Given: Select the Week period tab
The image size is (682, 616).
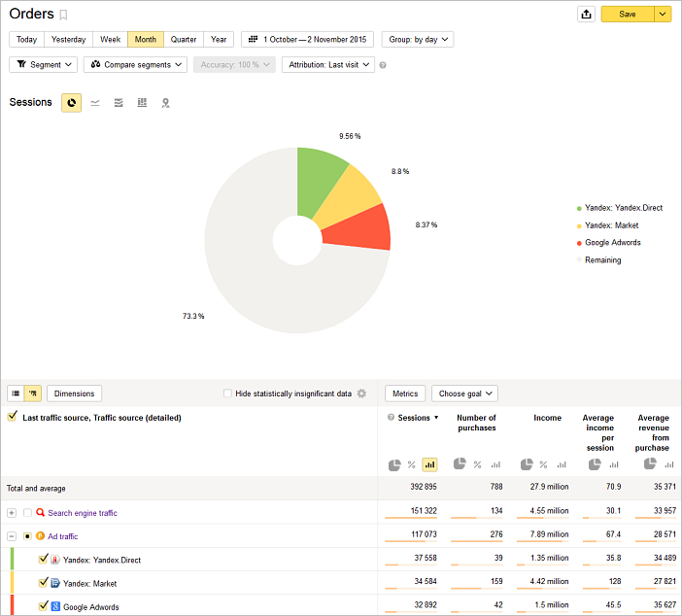Looking at the screenshot, I should coord(110,40).
